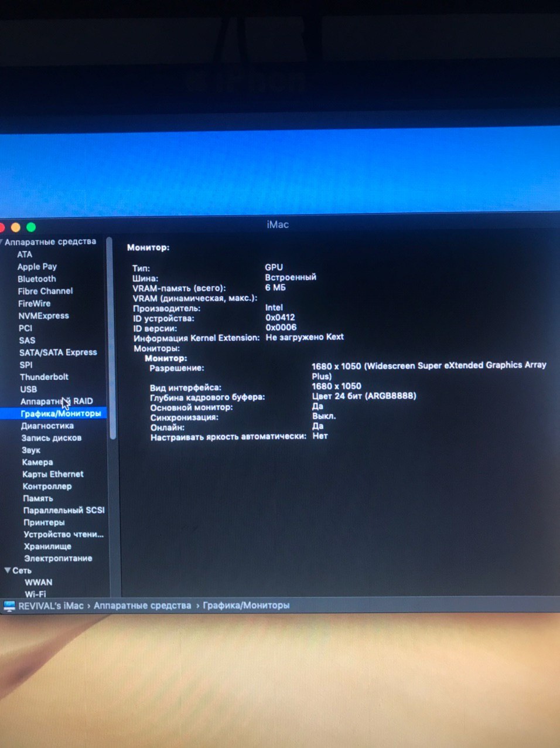Click the yellow minimize window button

click(x=15, y=227)
